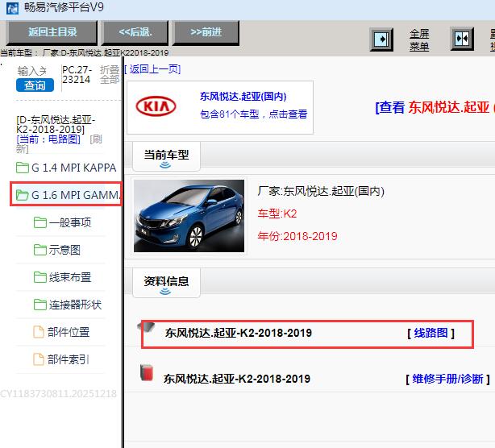Click the 刷新 refresh link

[x=59, y=143]
